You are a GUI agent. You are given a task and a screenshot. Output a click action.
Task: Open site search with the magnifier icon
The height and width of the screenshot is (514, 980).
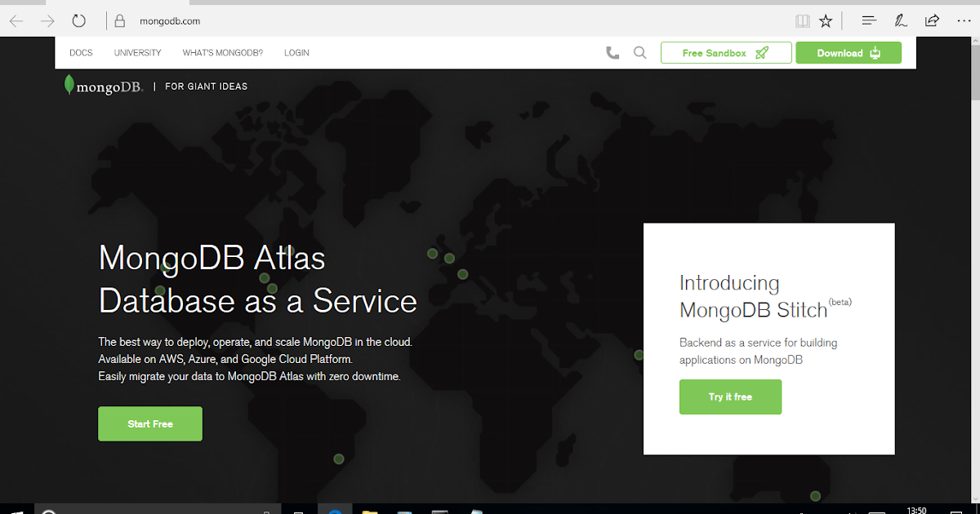point(639,52)
